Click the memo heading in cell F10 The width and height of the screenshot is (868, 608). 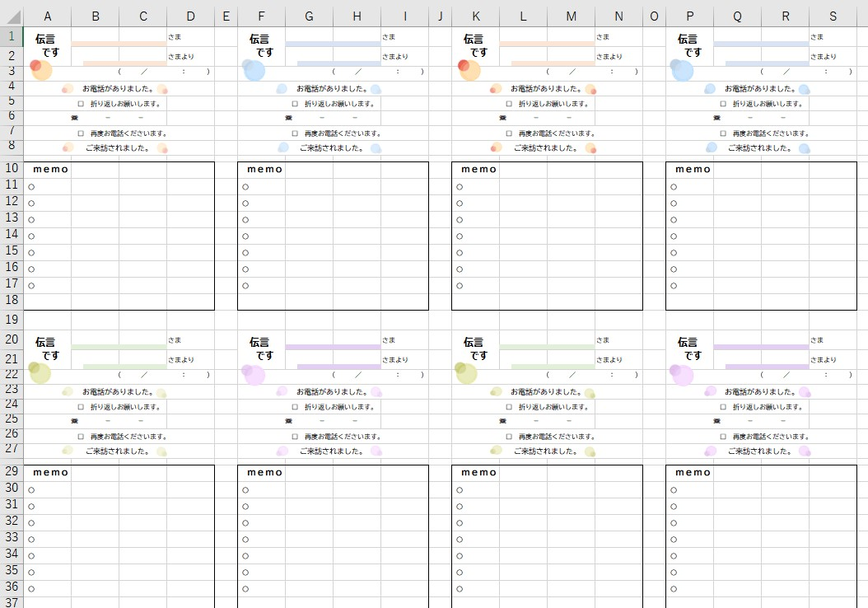point(265,170)
